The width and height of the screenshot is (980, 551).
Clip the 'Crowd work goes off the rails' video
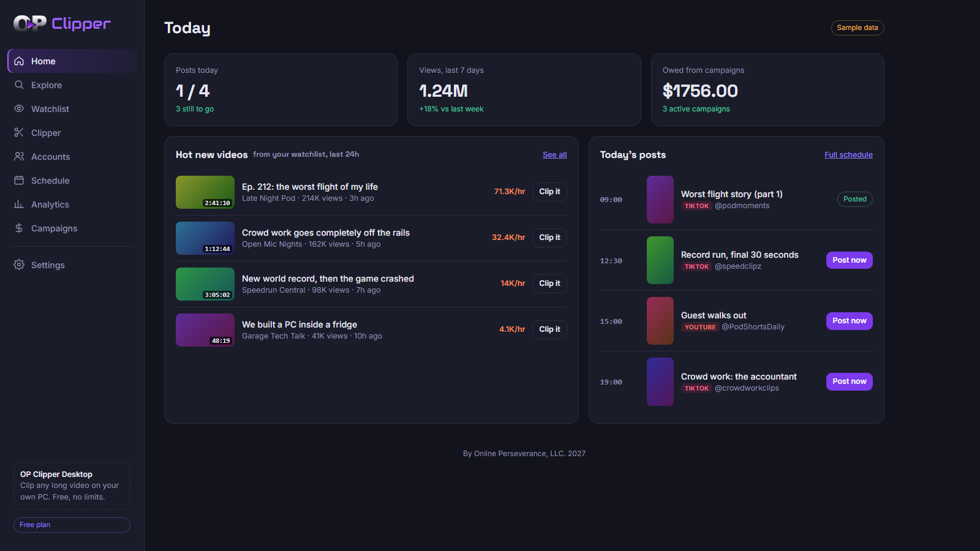click(x=549, y=238)
